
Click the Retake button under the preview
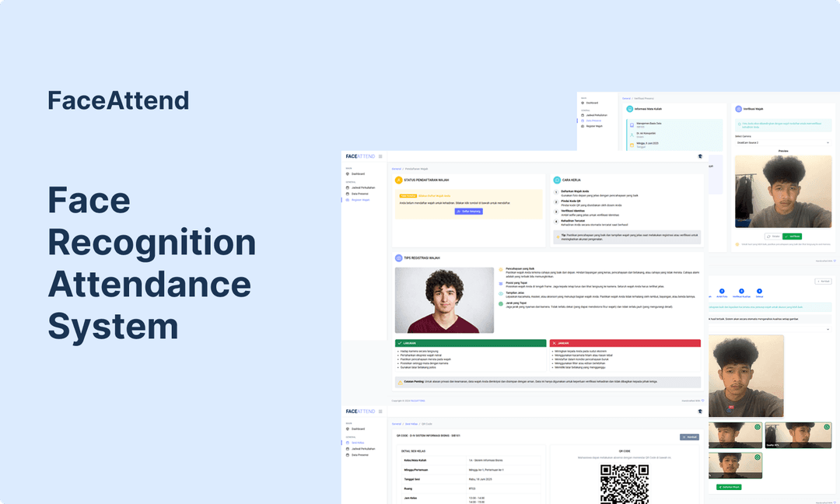772,236
